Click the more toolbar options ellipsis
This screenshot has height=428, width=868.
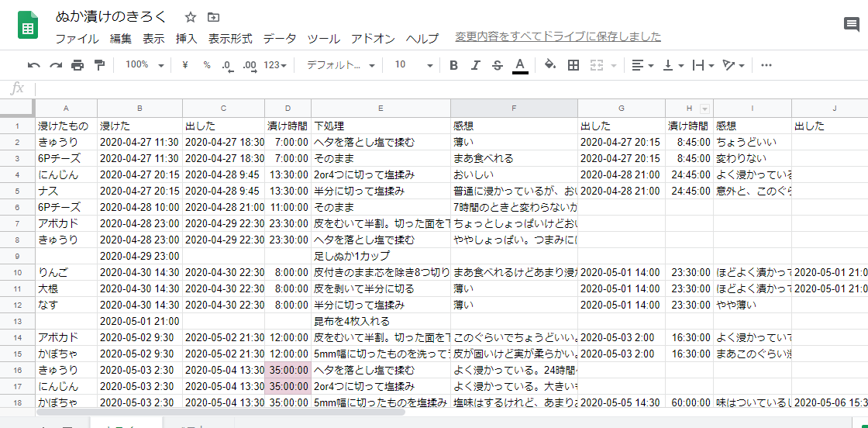[x=766, y=65]
